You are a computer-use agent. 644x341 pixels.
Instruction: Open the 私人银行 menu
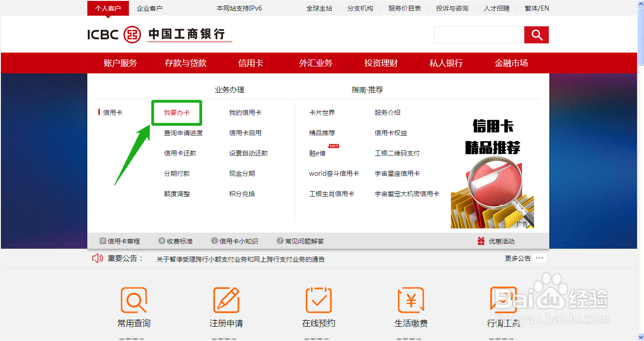[446, 63]
